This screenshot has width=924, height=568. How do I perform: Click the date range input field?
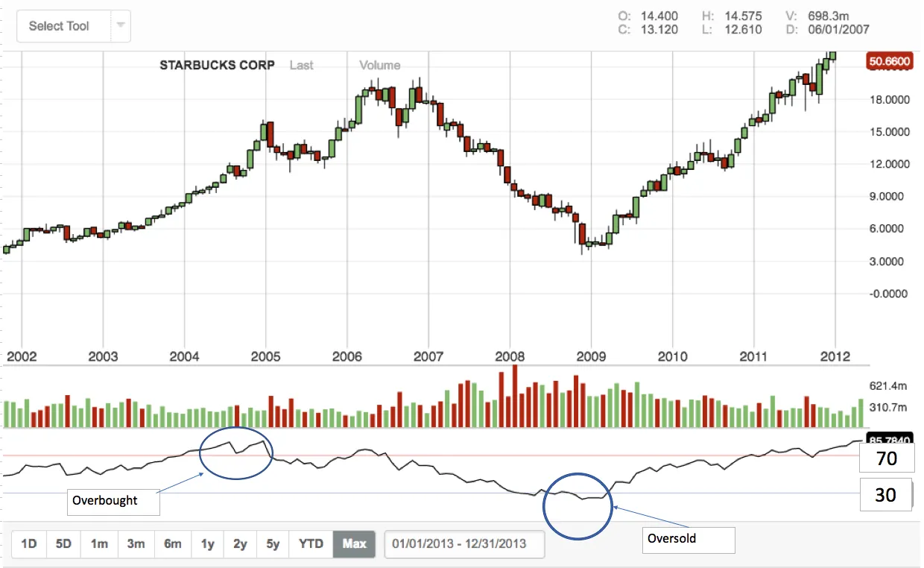click(x=464, y=543)
